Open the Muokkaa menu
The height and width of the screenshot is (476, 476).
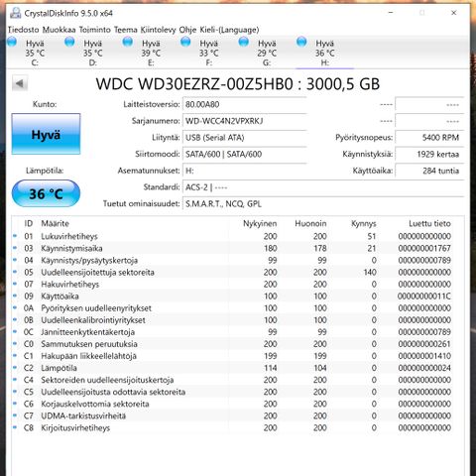[59, 30]
